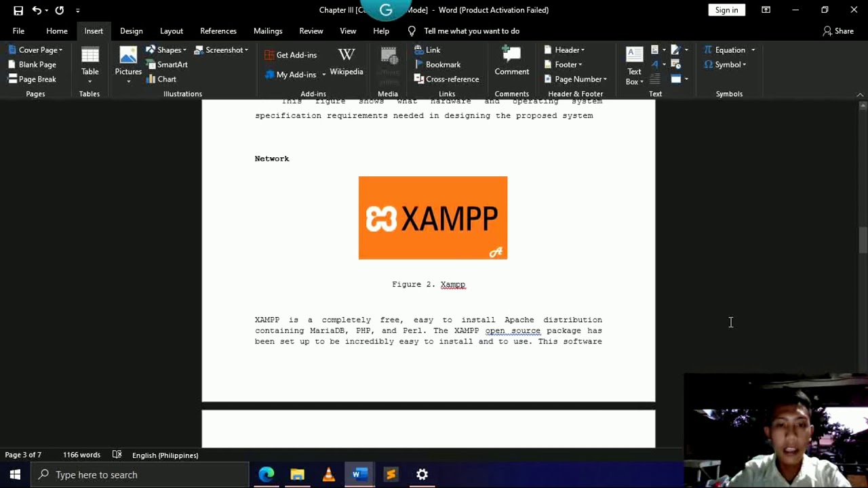This screenshot has width=868, height=488.
Task: Insert a SmartArt graphic
Action: point(167,64)
